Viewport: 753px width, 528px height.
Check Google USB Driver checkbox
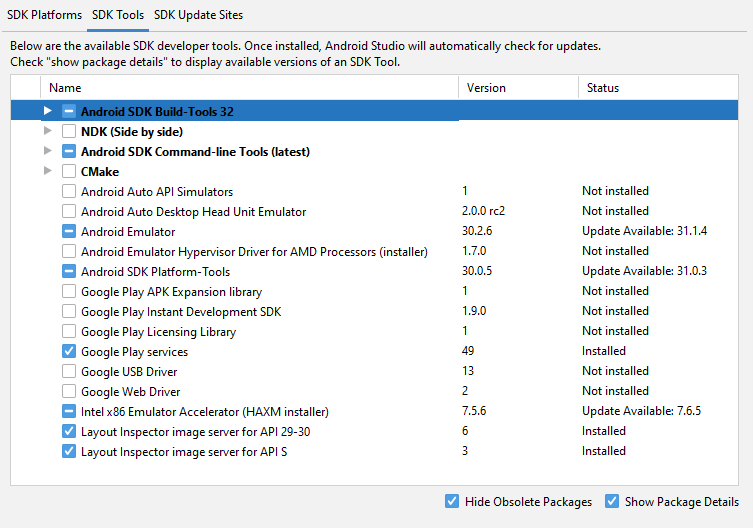pos(68,371)
